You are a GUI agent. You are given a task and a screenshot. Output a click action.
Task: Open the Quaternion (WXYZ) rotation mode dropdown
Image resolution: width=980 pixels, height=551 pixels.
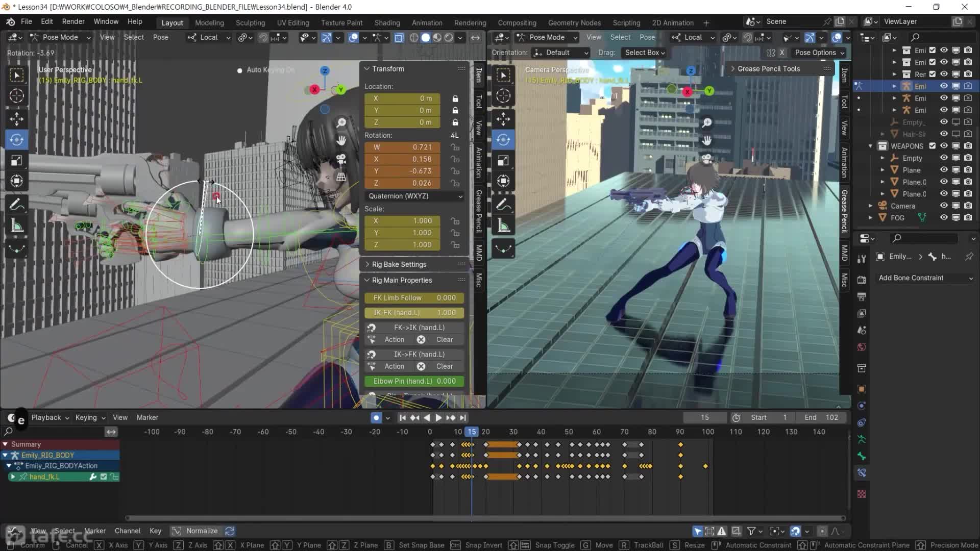tap(414, 196)
